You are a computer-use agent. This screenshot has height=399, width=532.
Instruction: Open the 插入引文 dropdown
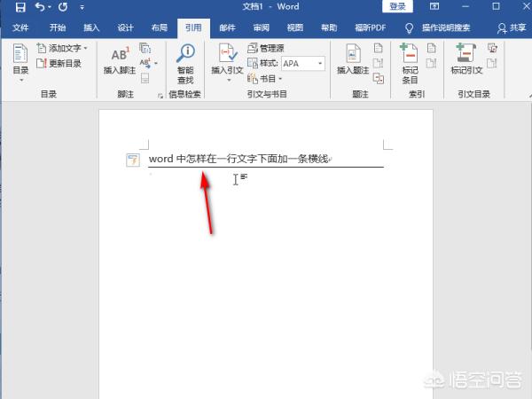click(227, 63)
